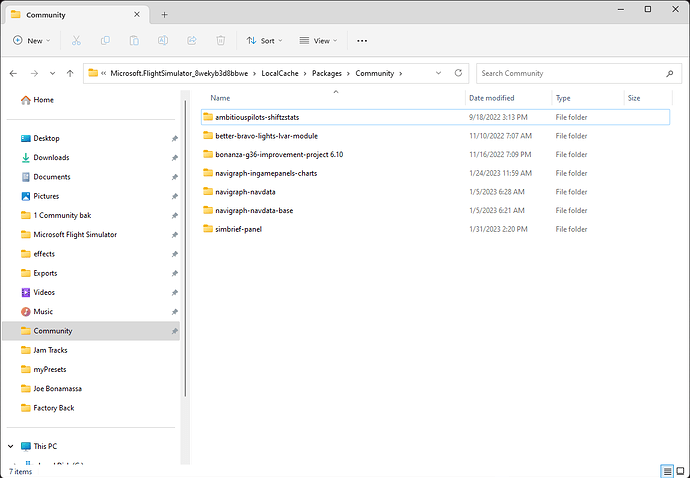Add a new tab with plus button

tap(164, 14)
